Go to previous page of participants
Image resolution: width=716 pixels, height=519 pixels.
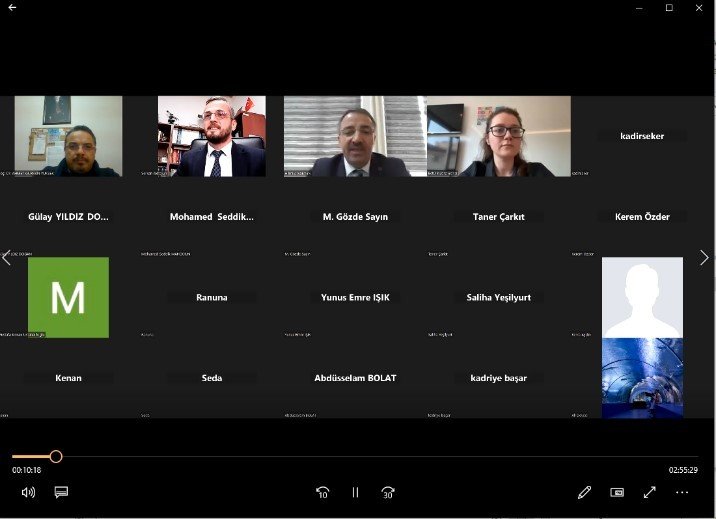[7, 257]
